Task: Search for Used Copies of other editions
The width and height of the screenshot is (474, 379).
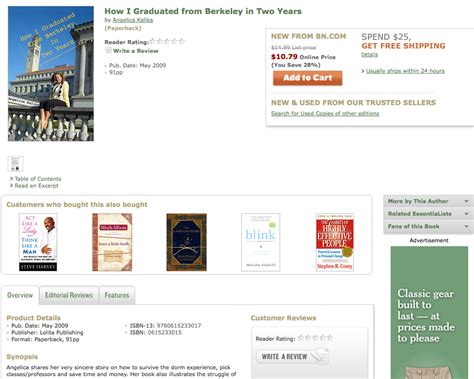Action: [x=325, y=114]
